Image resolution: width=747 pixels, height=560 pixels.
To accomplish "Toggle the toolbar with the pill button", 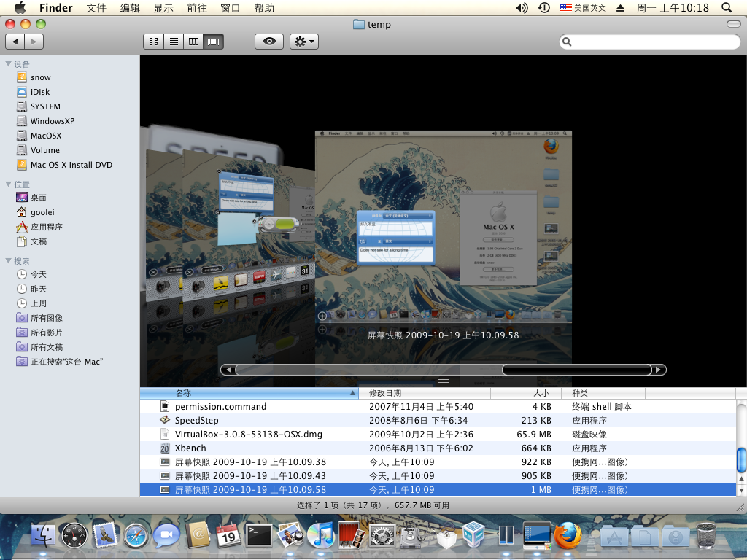I will (734, 24).
